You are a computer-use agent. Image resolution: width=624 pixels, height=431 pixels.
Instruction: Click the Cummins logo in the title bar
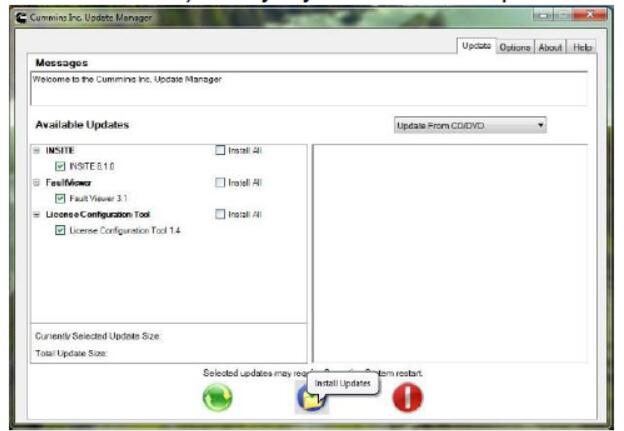click(21, 18)
